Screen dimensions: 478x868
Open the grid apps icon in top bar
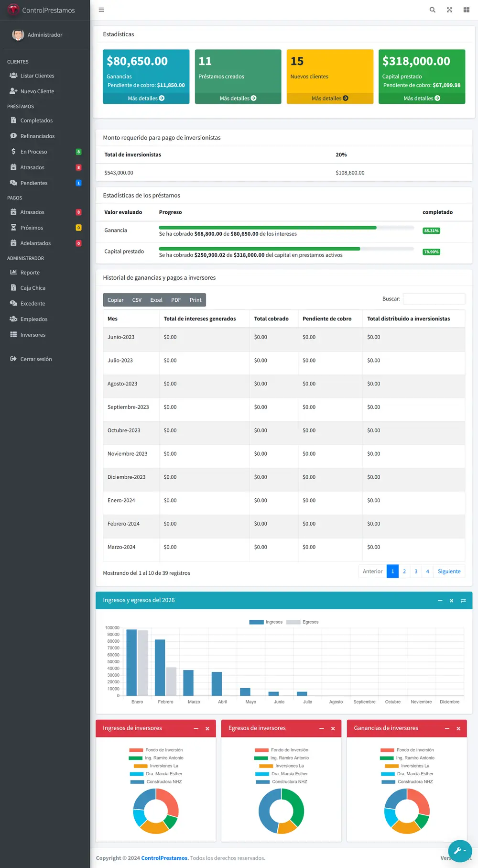tap(467, 10)
